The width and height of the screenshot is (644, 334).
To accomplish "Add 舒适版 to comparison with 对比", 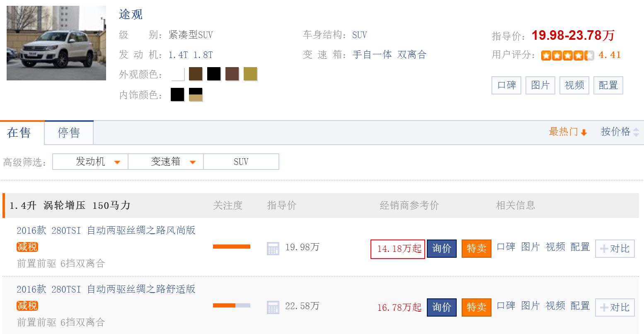I will [615, 307].
